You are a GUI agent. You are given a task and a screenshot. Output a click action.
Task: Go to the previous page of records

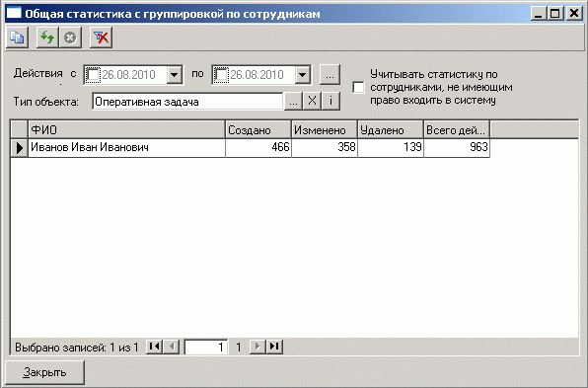click(x=172, y=347)
